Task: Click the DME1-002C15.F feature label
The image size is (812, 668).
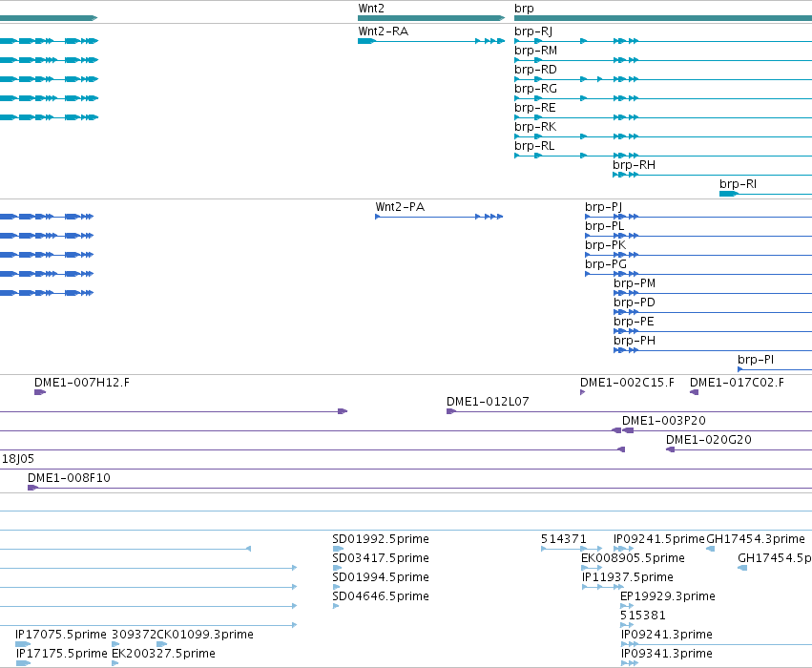Action: (627, 382)
